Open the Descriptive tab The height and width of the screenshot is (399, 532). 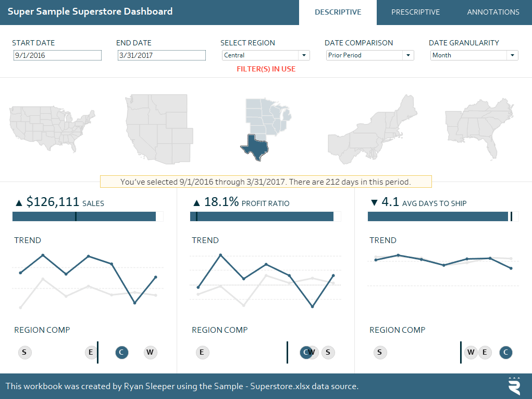tap(338, 12)
